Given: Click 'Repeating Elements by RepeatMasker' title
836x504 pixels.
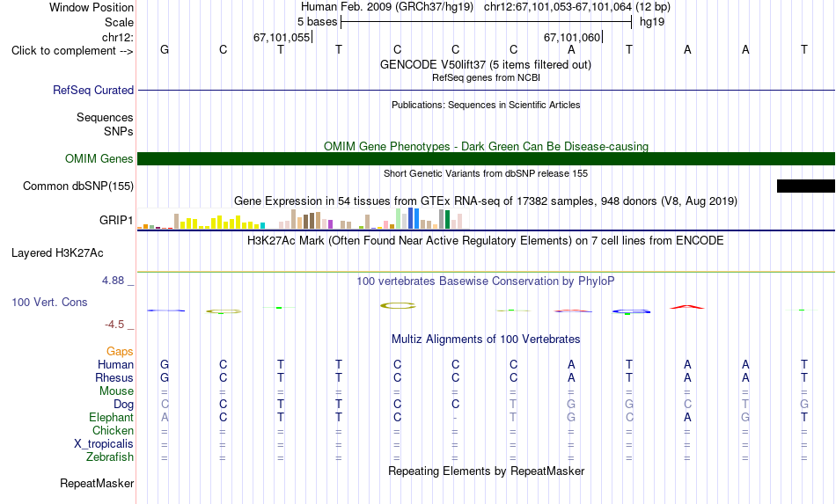Looking at the screenshot, I should 487,471.
